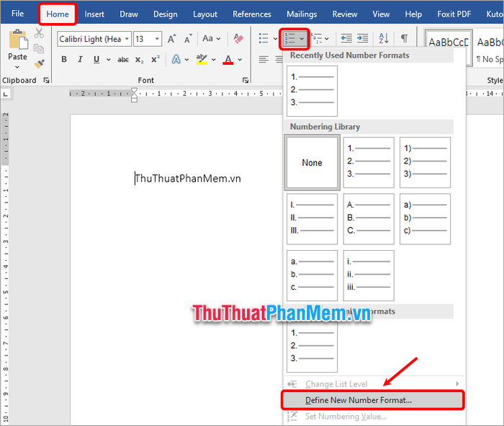
Task: Switch to the References tab
Action: tap(252, 14)
